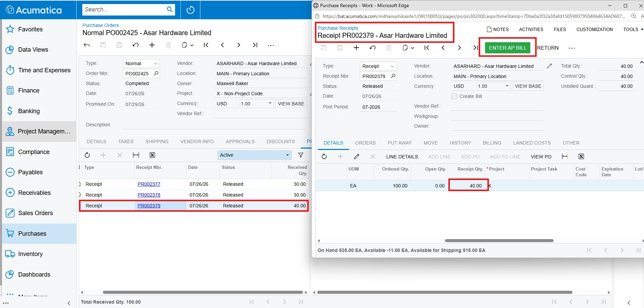The width and height of the screenshot is (644, 308).
Task: Click the Purchase Orders breadcrumb link
Action: 101,25
